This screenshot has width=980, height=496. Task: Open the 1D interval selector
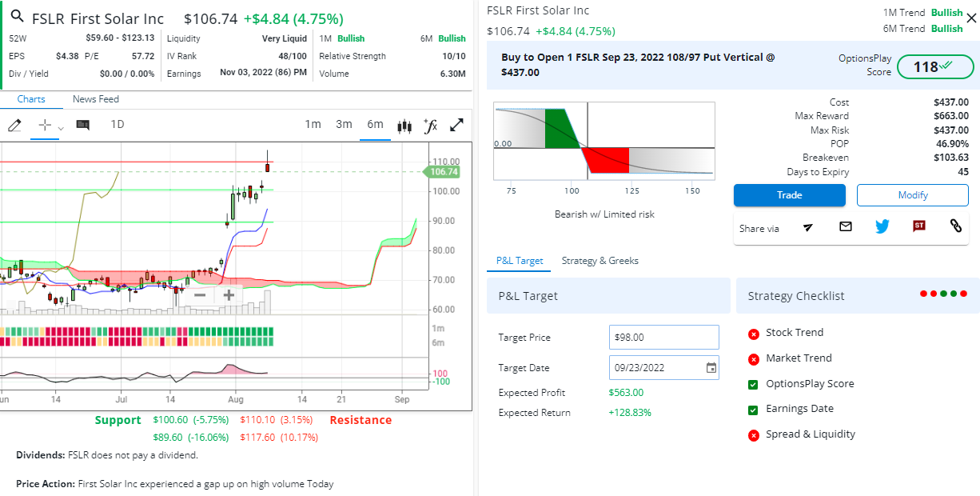118,124
